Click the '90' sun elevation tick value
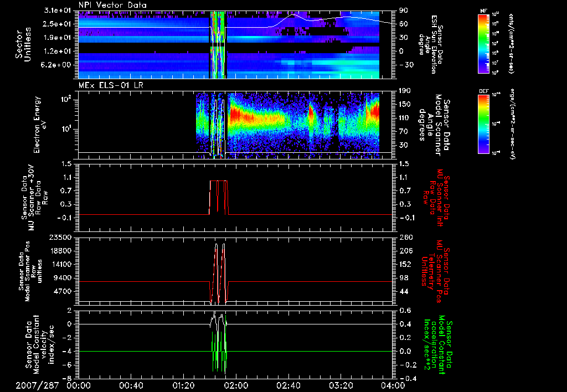567x392 pixels. [404, 11]
